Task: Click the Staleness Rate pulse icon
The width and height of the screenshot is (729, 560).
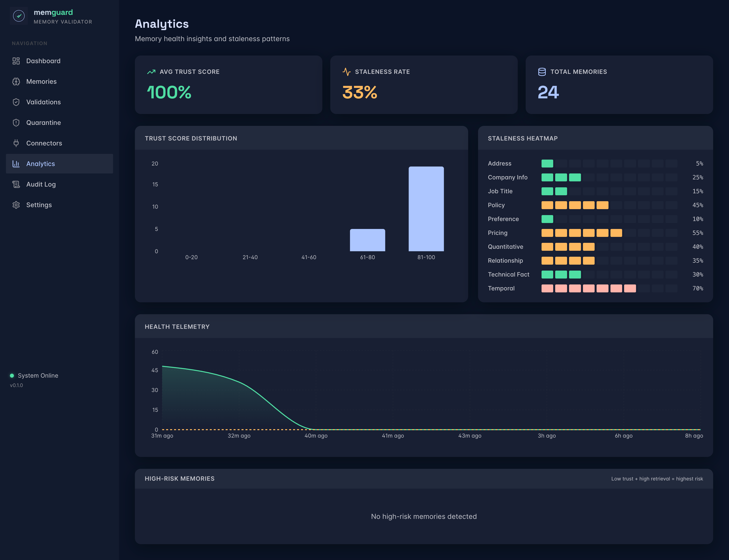Action: (346, 72)
